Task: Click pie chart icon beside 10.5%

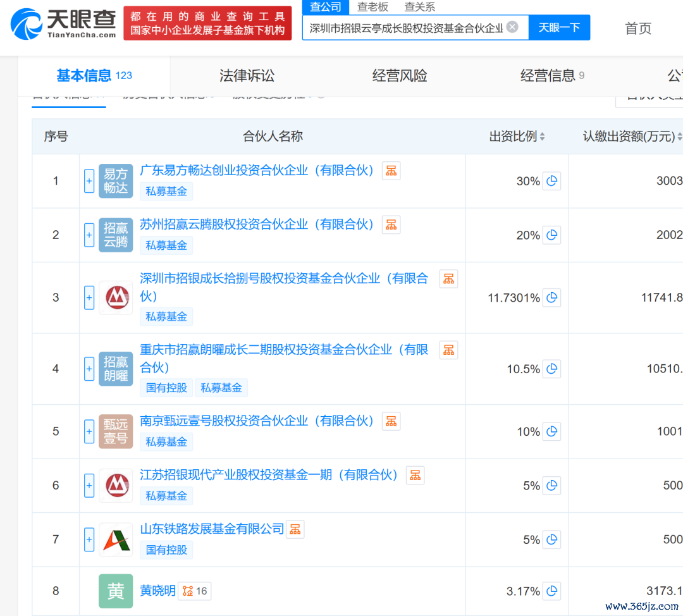Action: [551, 369]
